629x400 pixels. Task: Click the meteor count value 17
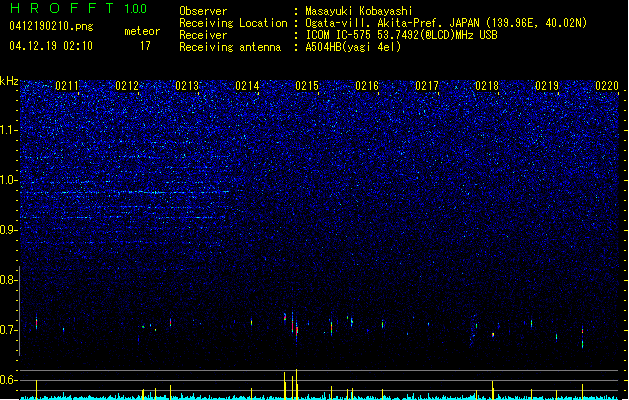coord(145,46)
